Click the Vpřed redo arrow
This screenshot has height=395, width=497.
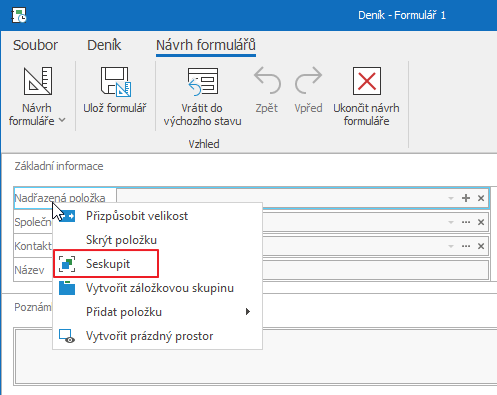308,80
